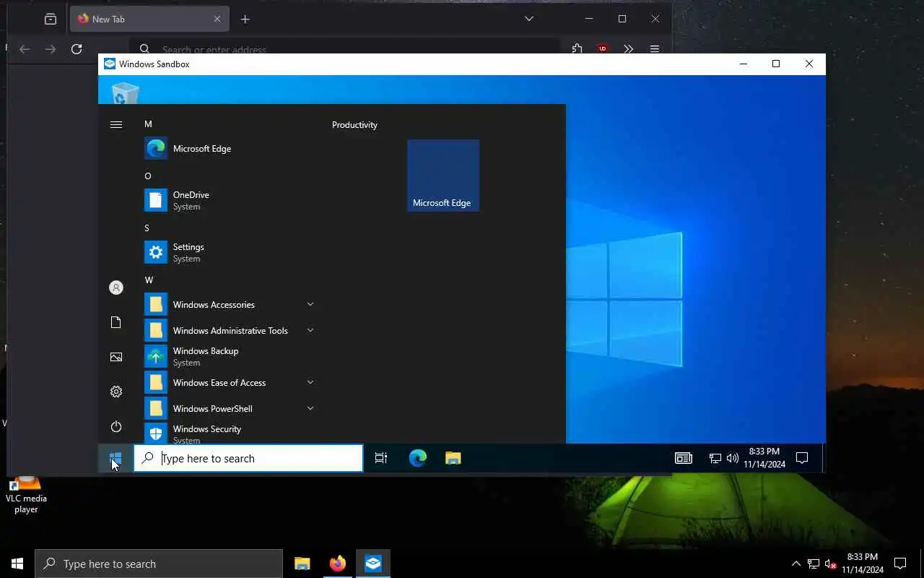924x578 pixels.
Task: Open Microsoft Edge from the app list
Action: tap(230, 149)
